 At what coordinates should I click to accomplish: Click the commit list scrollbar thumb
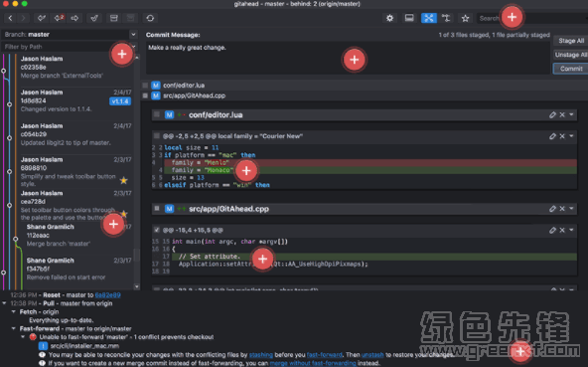click(x=137, y=256)
